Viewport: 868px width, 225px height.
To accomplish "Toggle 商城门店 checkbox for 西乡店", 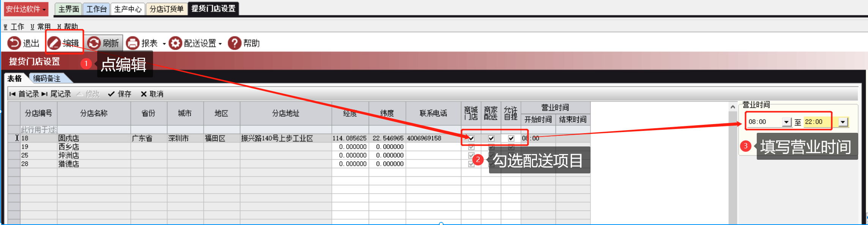I will [x=471, y=147].
